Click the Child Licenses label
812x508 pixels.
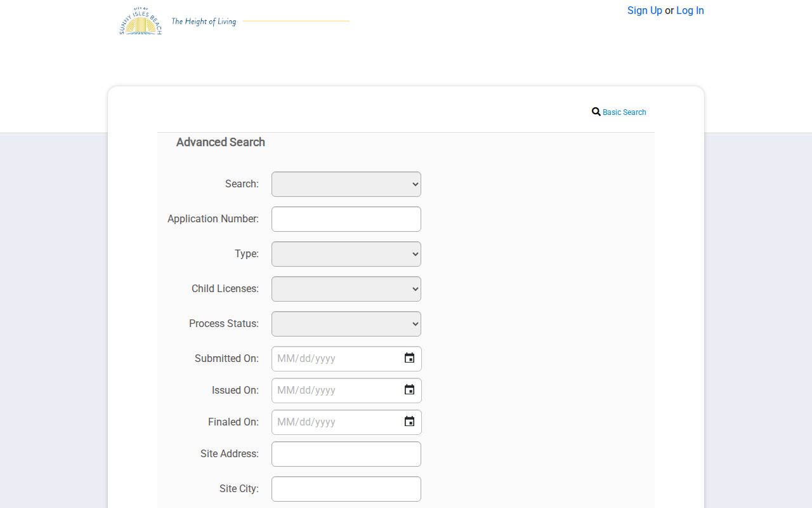tap(225, 288)
